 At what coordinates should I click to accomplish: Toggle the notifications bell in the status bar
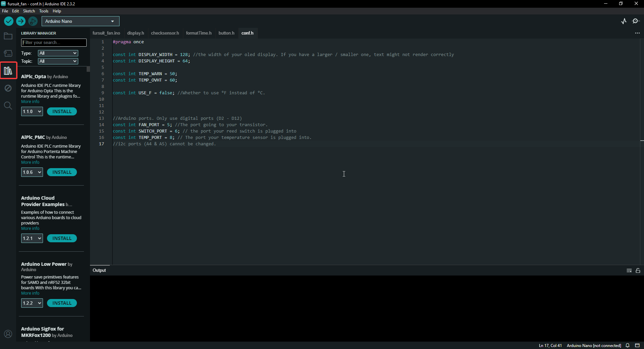pos(628,346)
